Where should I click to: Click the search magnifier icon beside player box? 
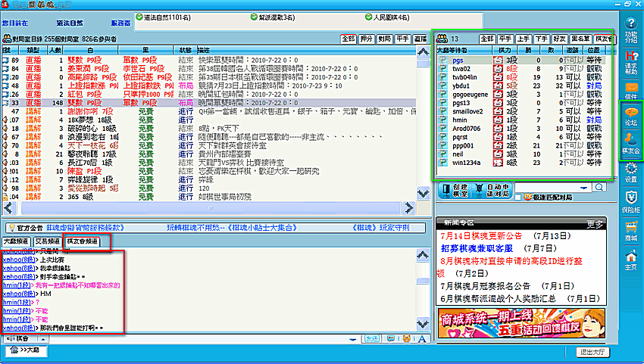pos(601,187)
